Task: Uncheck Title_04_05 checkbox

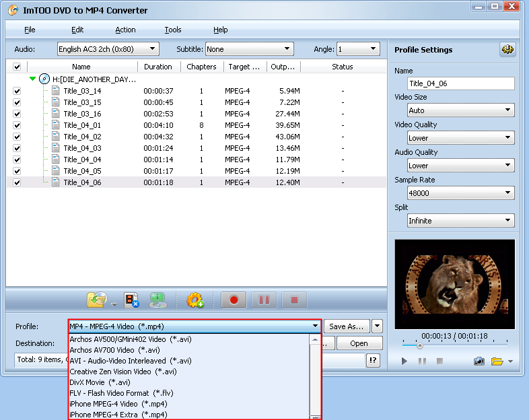Action: point(17,171)
